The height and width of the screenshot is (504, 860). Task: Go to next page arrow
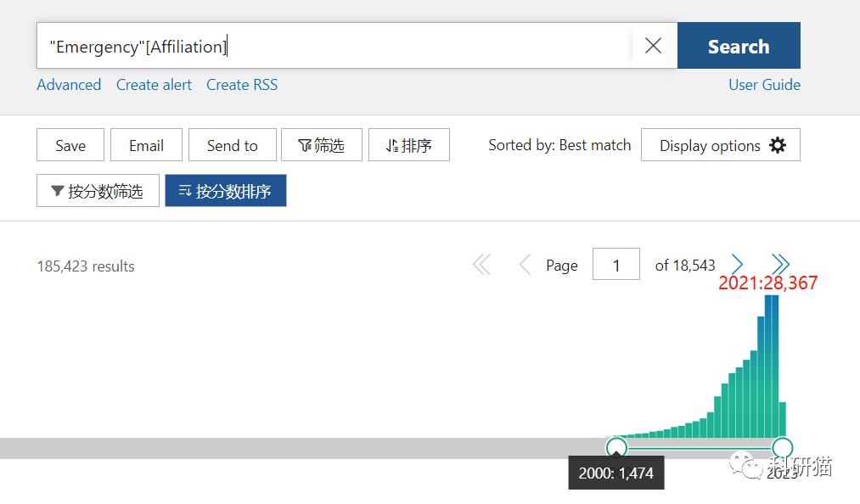pos(737,266)
